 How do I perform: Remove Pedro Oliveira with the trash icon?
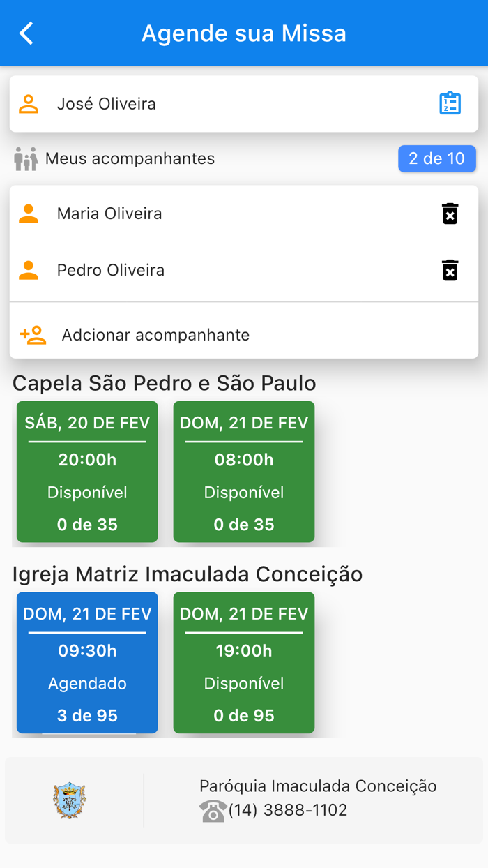pyautogui.click(x=450, y=270)
